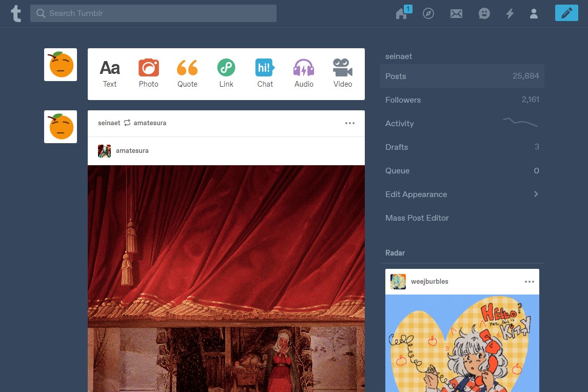Open amatesura link next to reblog icon
The width and height of the screenshot is (588, 392).
[150, 123]
